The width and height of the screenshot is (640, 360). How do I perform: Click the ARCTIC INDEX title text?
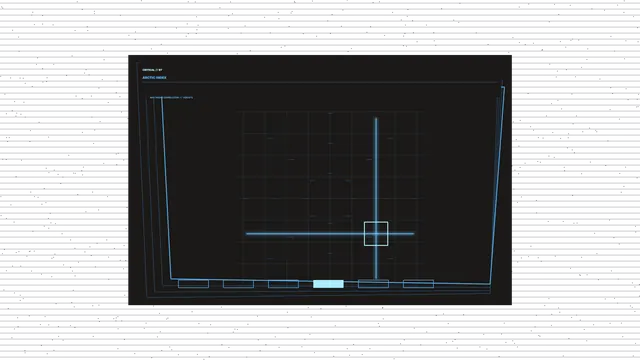(x=154, y=78)
